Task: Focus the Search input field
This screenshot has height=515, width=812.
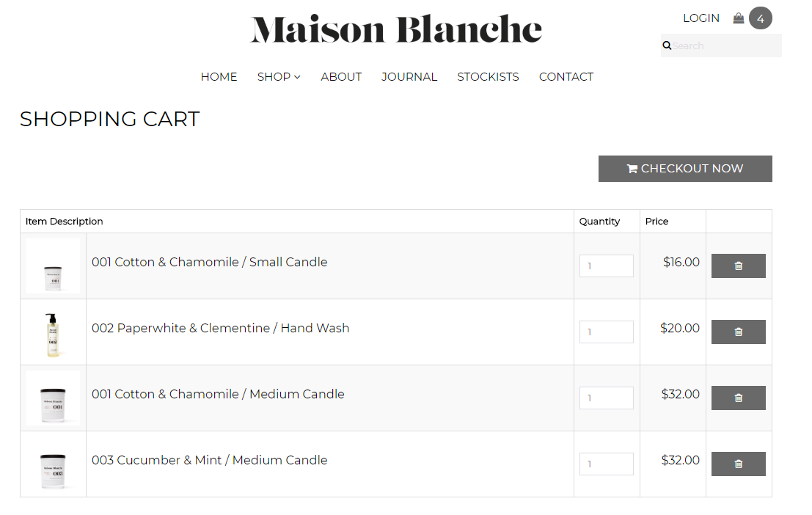Action: pos(726,45)
